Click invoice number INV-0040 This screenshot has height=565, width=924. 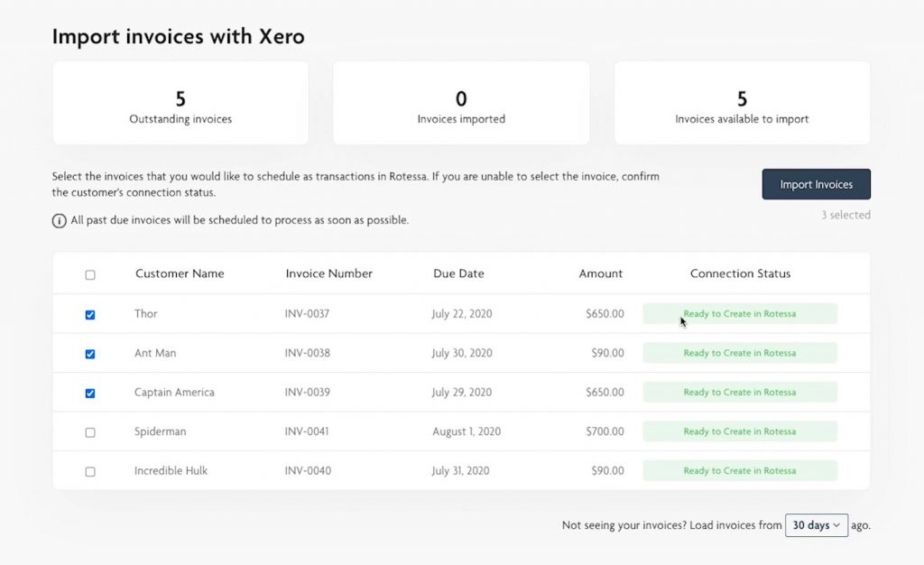pyautogui.click(x=308, y=471)
